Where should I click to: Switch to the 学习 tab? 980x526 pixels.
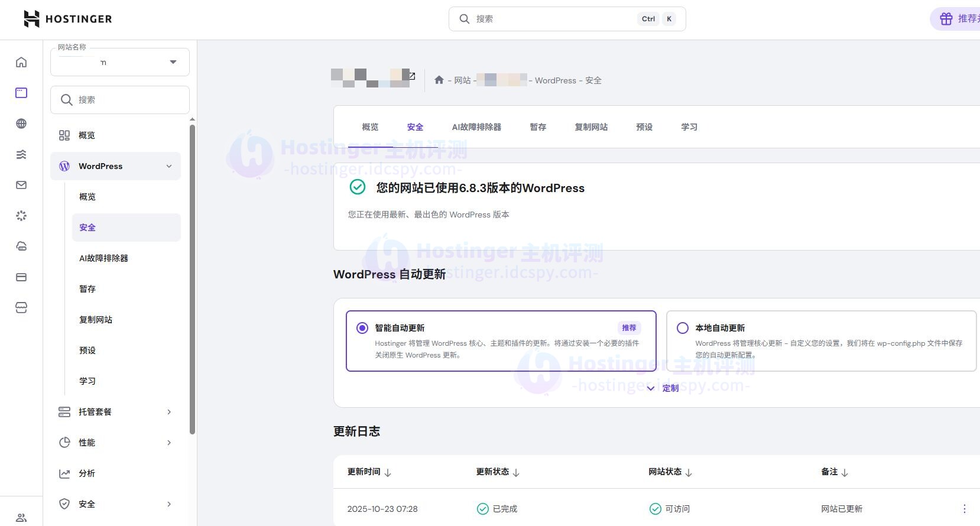pyautogui.click(x=689, y=127)
